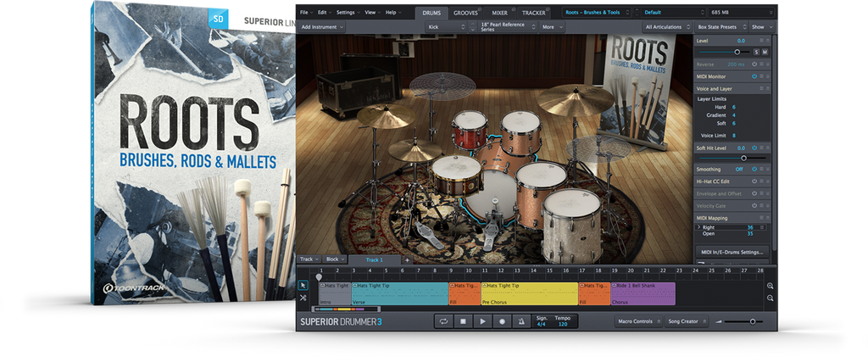The image size is (868, 357).
Task: Open the Settings menu
Action: coord(348,12)
